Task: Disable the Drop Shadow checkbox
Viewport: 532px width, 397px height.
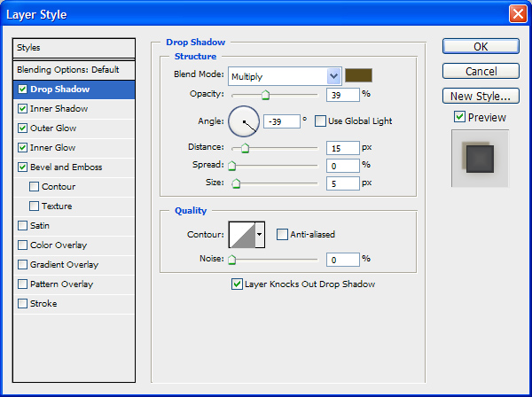Action: (22, 90)
